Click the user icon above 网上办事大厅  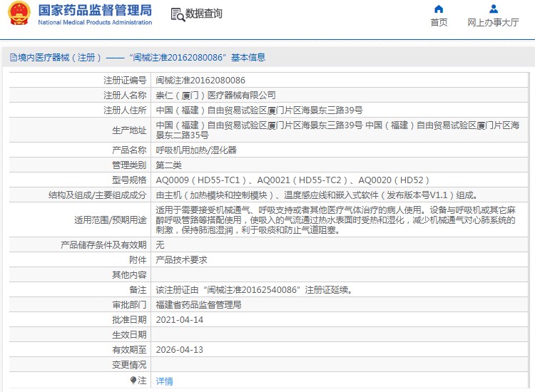coord(493,9)
